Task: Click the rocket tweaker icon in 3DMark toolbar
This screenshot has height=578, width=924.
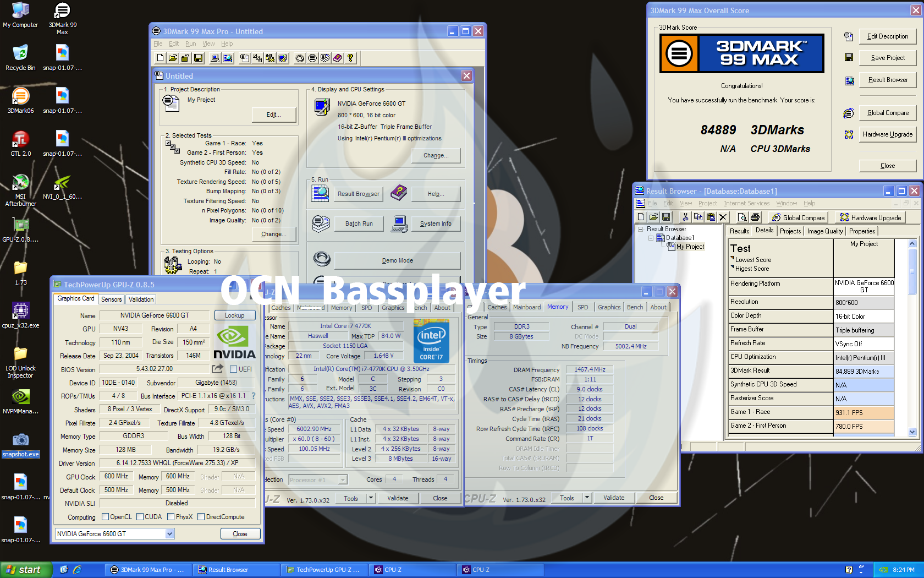Action: coord(270,58)
